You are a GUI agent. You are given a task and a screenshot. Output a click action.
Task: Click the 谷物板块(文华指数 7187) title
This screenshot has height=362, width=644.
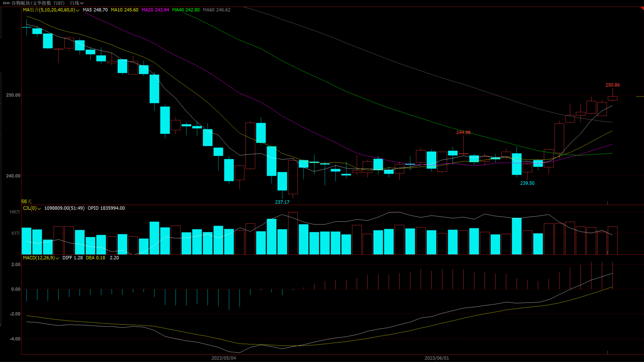[x=38, y=3]
